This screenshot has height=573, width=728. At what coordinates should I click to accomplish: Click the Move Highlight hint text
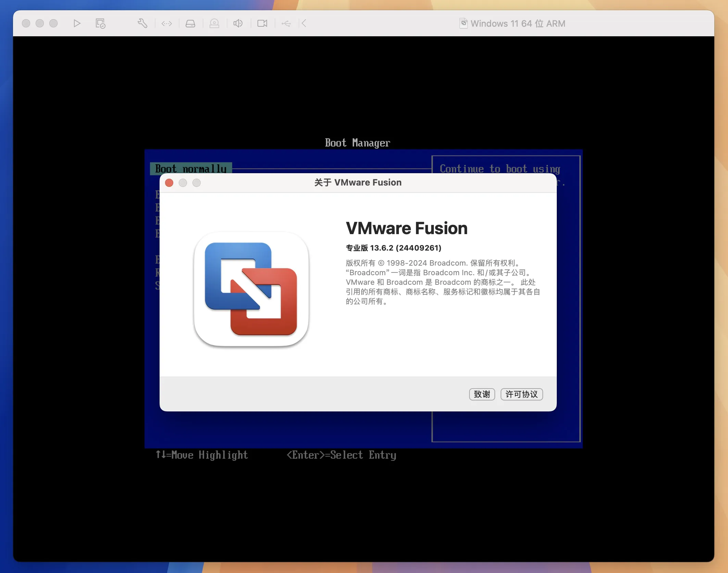(202, 455)
